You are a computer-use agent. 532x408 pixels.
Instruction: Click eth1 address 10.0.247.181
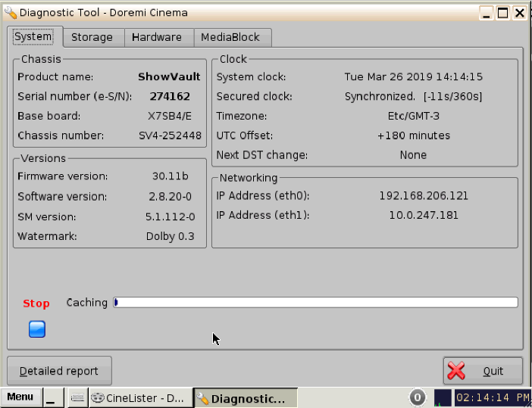pyautogui.click(x=424, y=216)
